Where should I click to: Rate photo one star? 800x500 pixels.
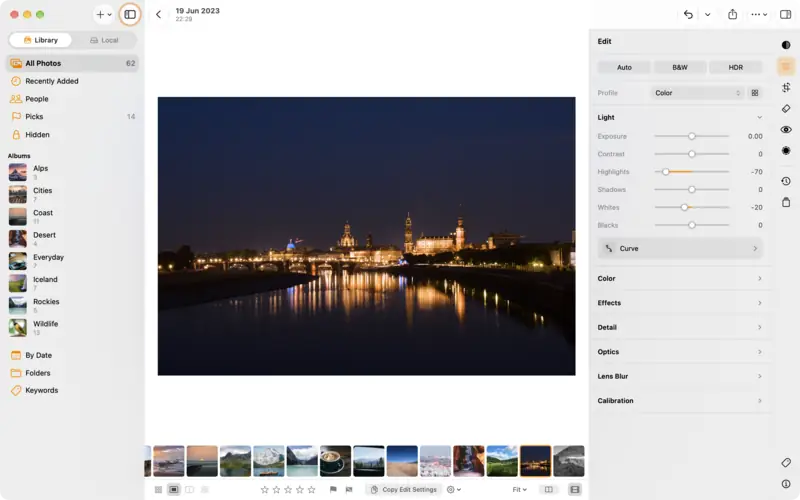[x=264, y=489]
